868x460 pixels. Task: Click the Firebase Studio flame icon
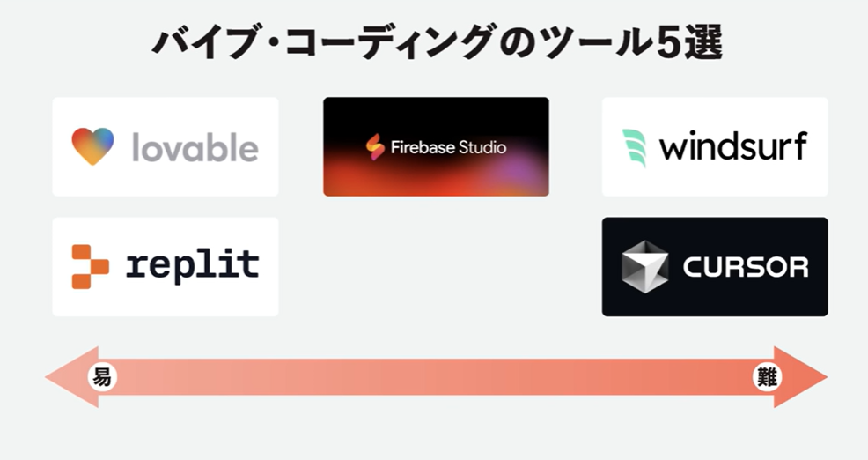point(375,147)
